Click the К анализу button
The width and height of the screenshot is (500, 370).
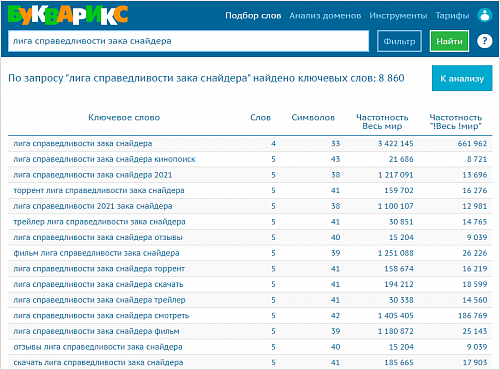point(462,78)
